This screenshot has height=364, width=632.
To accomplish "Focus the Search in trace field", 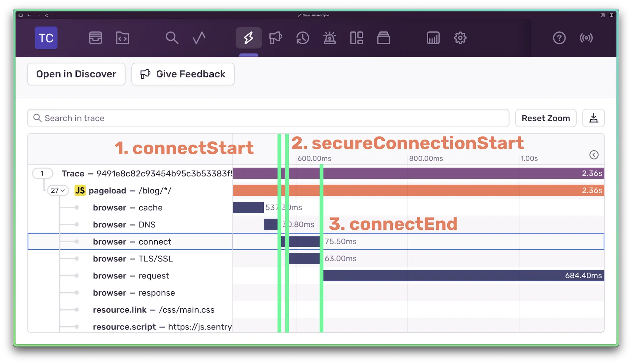I will [268, 118].
